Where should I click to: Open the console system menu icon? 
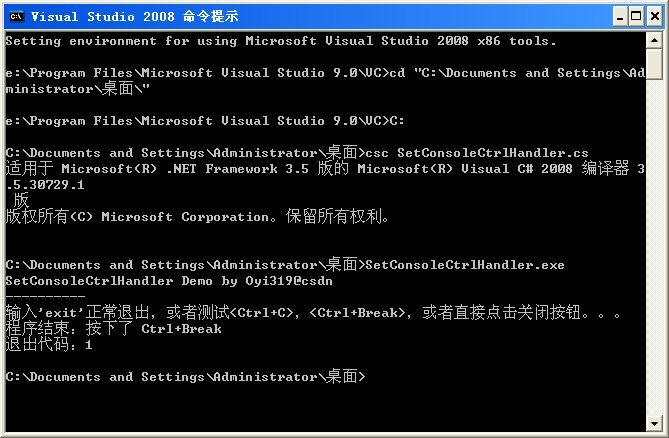tap(16, 16)
